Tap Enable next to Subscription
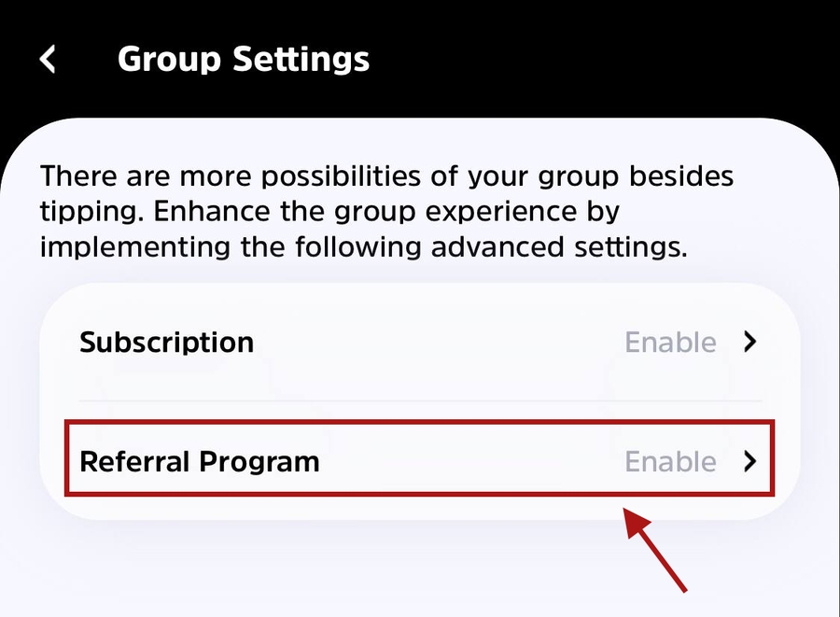Screen dimensions: 840x617 click(x=670, y=343)
